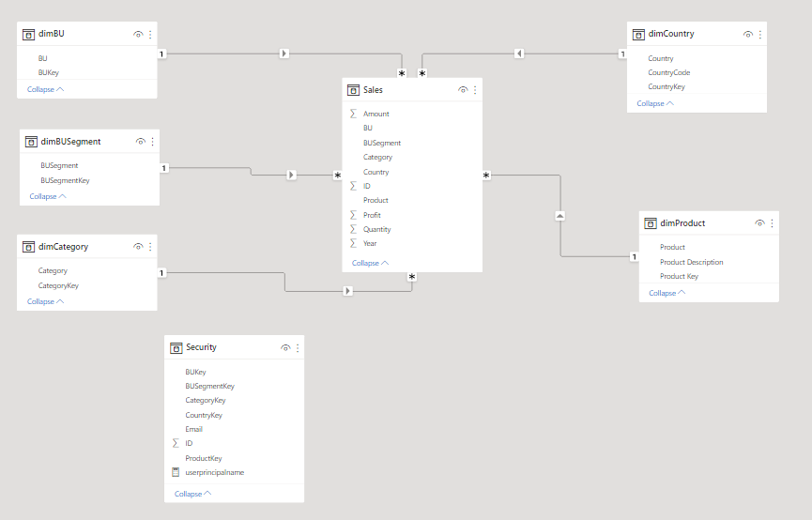Toggle visibility of dimBUSegment table
The height and width of the screenshot is (520, 812).
(140, 142)
